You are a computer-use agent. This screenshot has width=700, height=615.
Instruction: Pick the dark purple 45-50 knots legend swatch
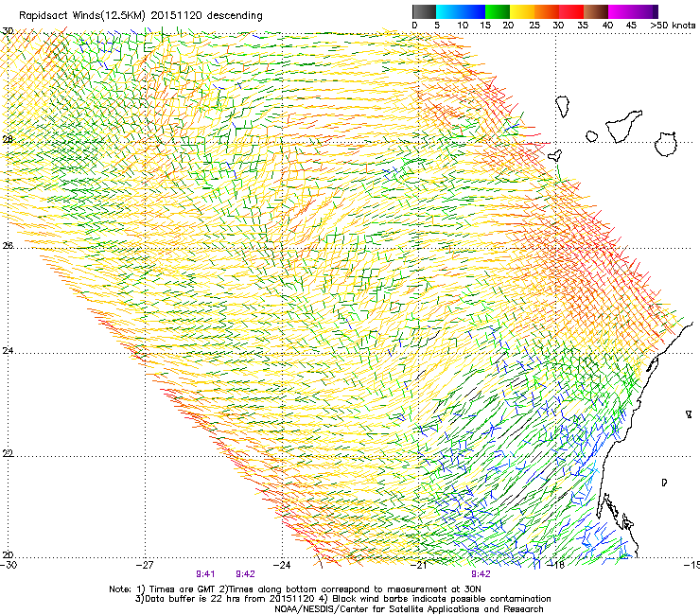645,11
